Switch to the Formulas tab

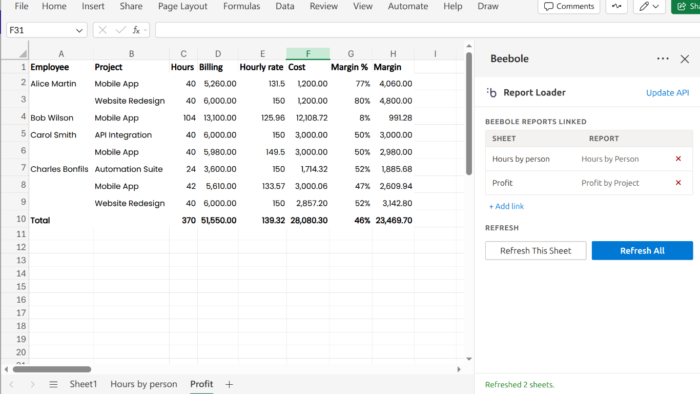pos(242,6)
